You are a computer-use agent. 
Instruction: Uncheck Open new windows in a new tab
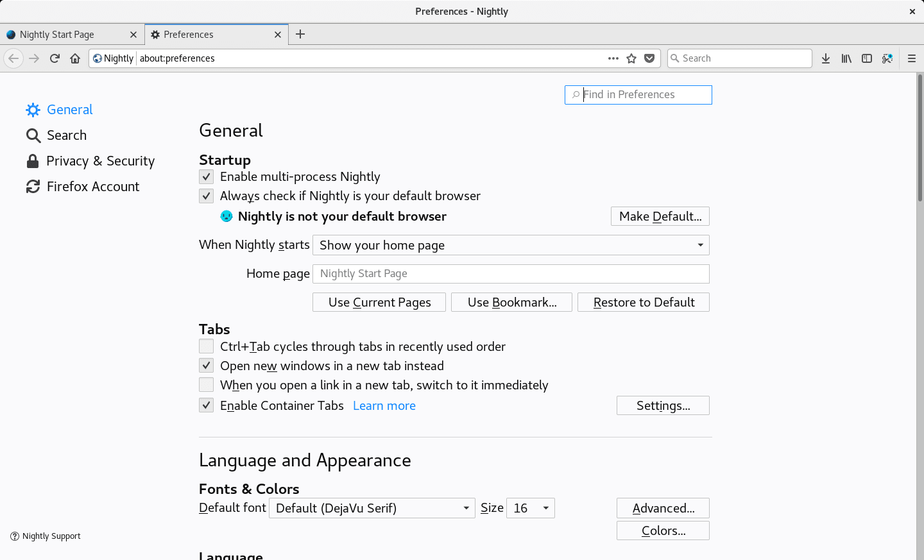[x=206, y=366]
